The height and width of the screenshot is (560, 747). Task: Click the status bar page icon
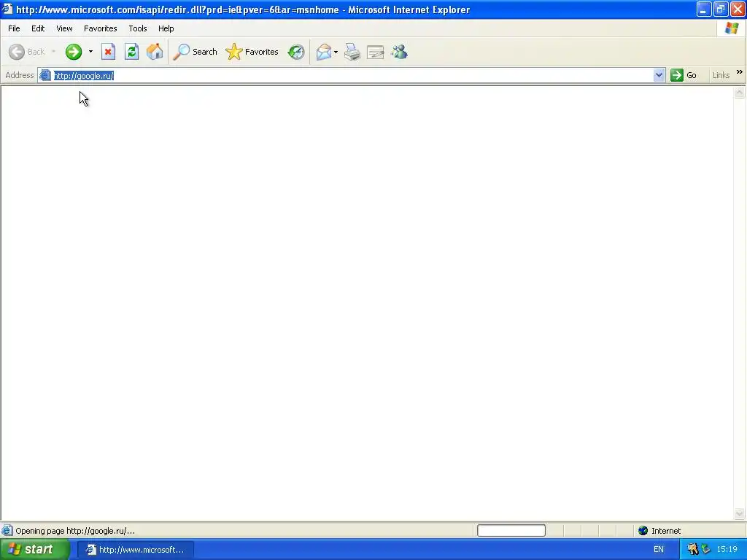7,530
